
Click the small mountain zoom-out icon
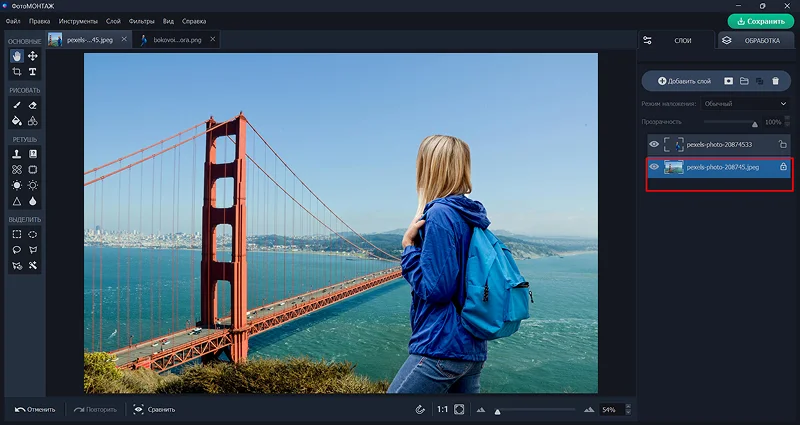click(481, 410)
